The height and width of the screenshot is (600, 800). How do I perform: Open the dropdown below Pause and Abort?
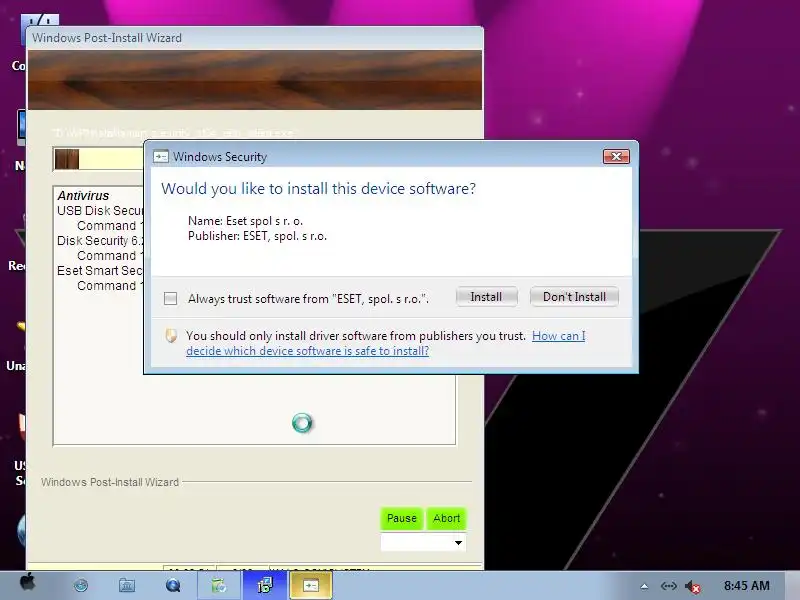coord(423,542)
